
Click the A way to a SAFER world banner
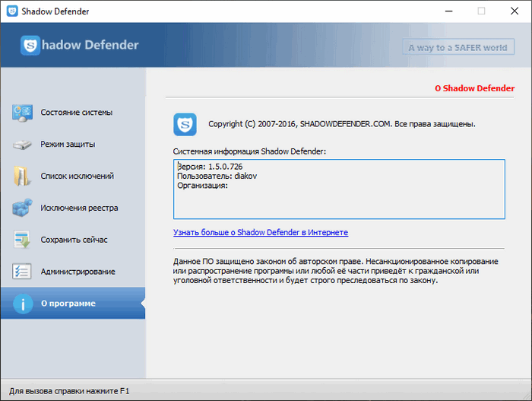pyautogui.click(x=458, y=47)
